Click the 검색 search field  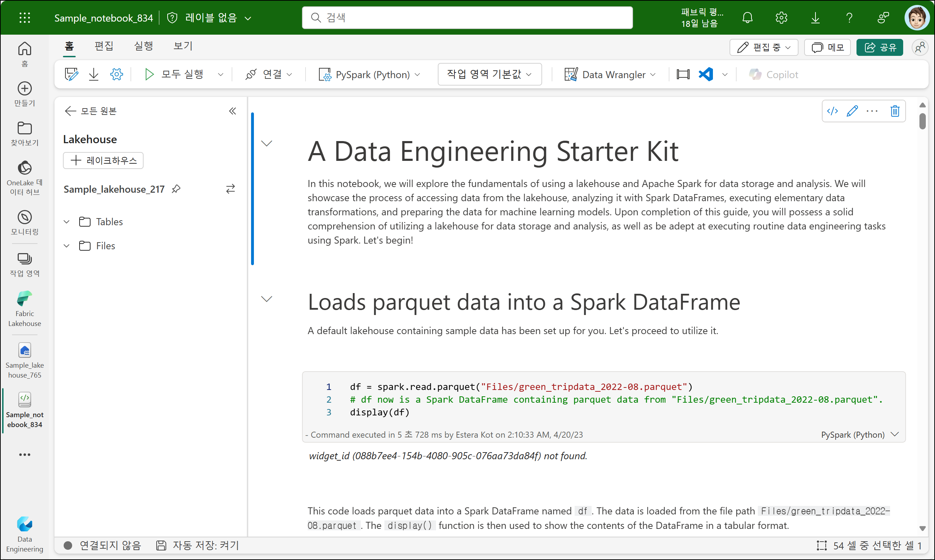(467, 18)
